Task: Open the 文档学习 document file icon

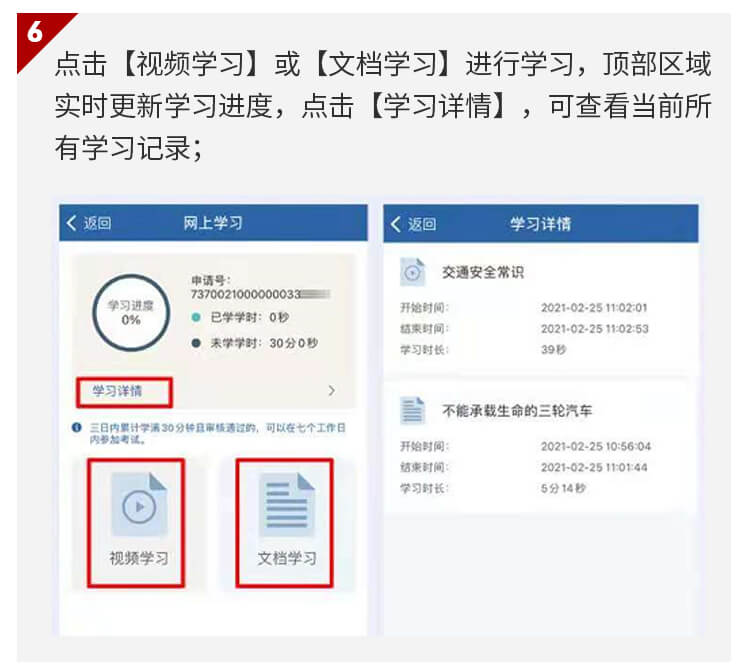Action: point(287,505)
